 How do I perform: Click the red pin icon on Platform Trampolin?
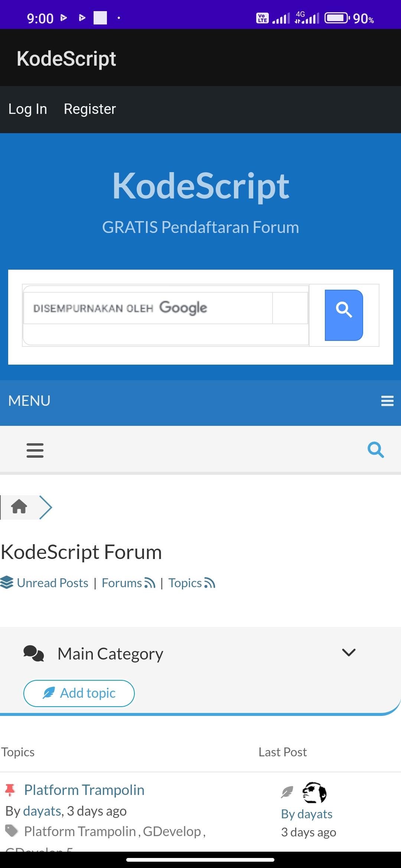[x=10, y=790]
